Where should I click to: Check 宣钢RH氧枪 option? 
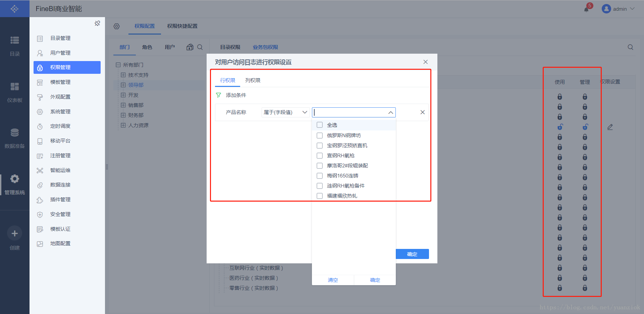[x=320, y=156]
